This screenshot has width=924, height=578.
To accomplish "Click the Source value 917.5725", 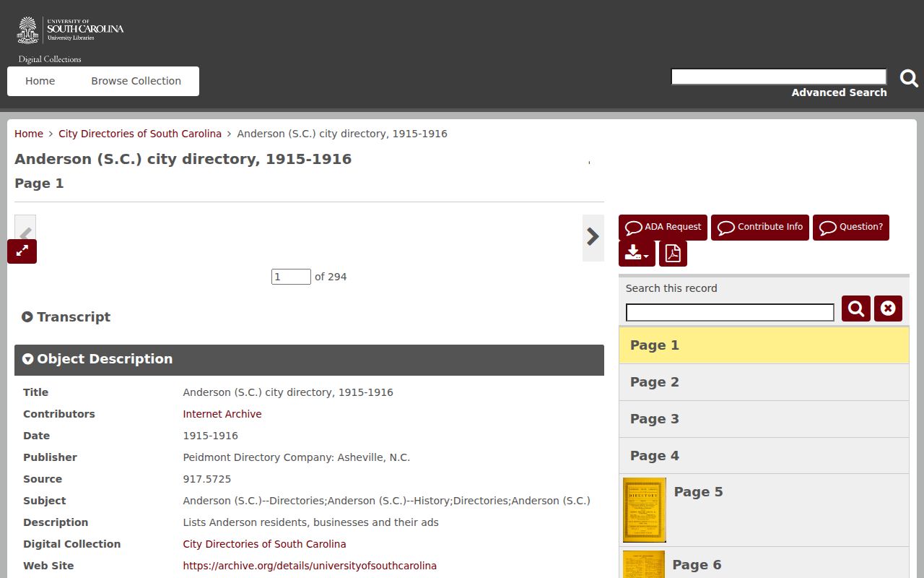I will point(207,479).
